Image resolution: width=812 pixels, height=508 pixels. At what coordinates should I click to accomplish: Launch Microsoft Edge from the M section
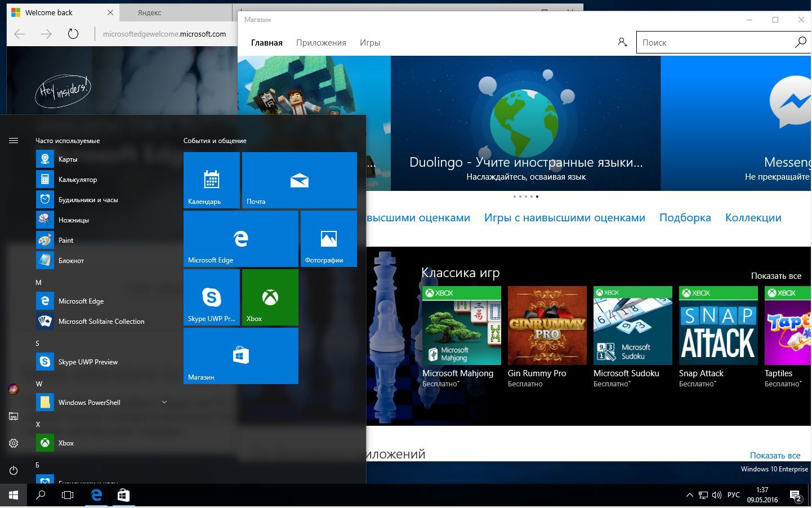[102, 301]
